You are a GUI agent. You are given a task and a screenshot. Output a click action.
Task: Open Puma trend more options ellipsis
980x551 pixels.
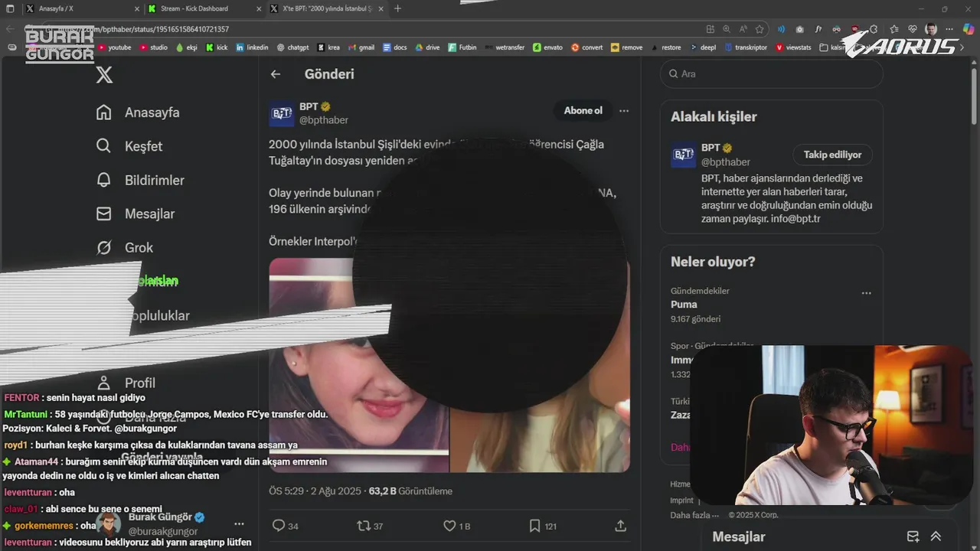[x=867, y=293]
